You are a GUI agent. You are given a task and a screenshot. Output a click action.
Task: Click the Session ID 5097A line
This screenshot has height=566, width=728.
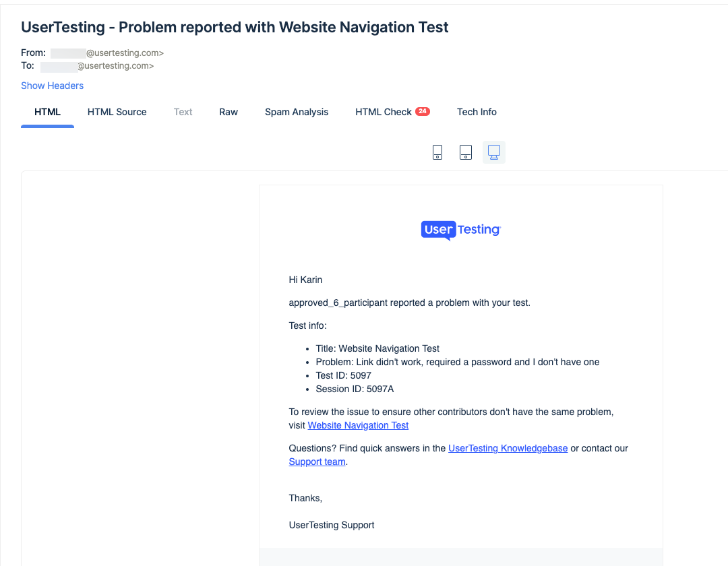click(x=355, y=389)
